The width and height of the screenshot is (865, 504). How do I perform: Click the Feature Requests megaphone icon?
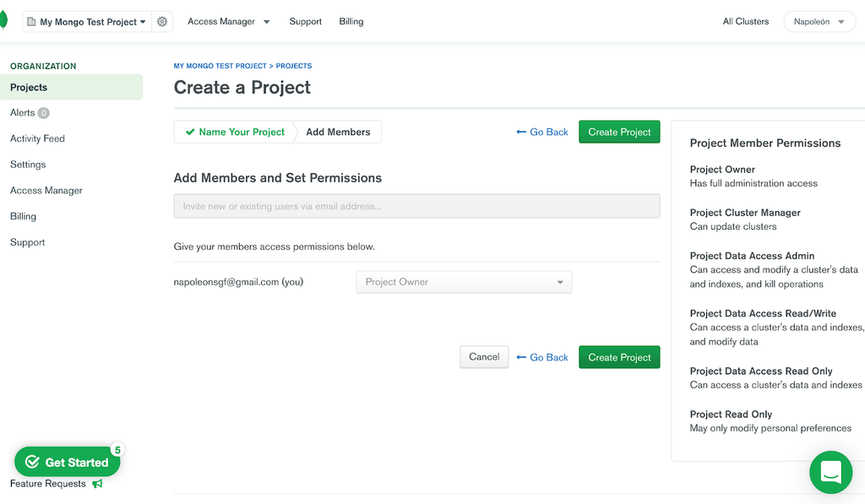96,484
